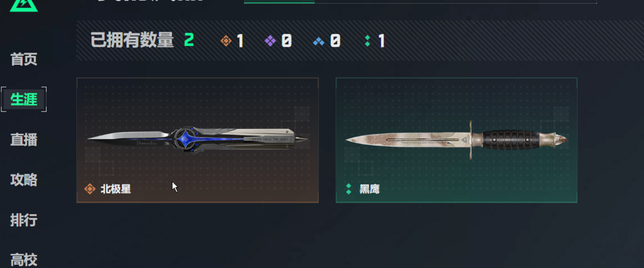This screenshot has width=644, height=268.
Task: Select the 北极星 butterfly knife image
Action: [197, 141]
